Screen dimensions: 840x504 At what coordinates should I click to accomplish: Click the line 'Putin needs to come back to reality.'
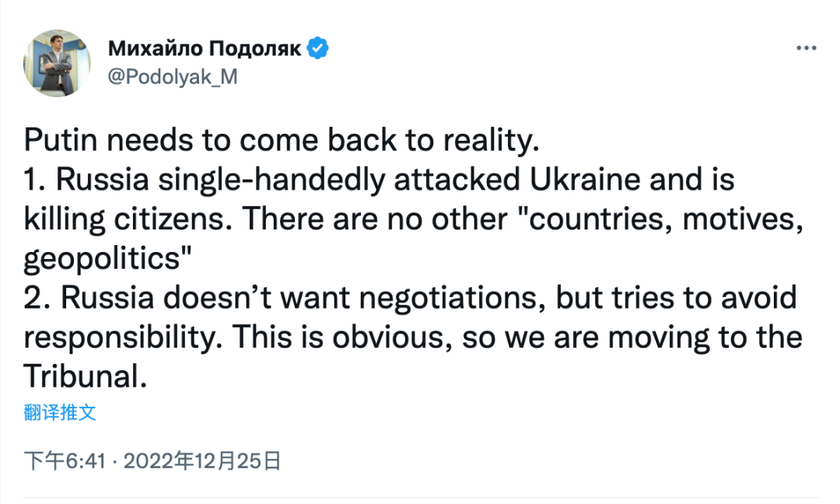pyautogui.click(x=282, y=141)
